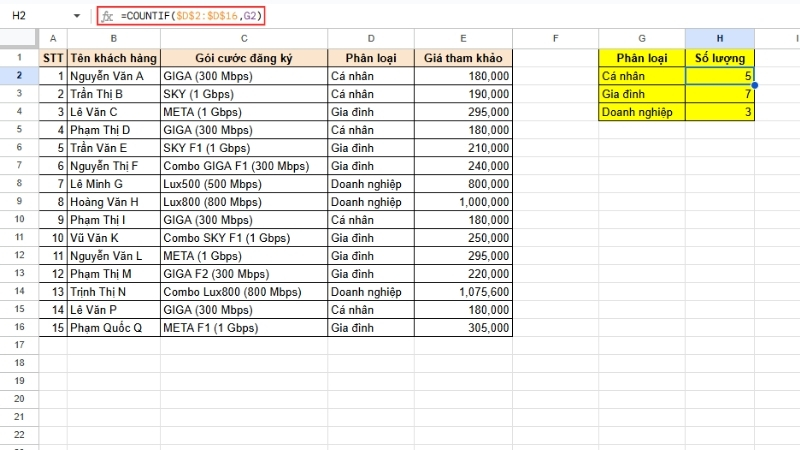Select the row 16 header
800x450 pixels.
click(x=19, y=327)
